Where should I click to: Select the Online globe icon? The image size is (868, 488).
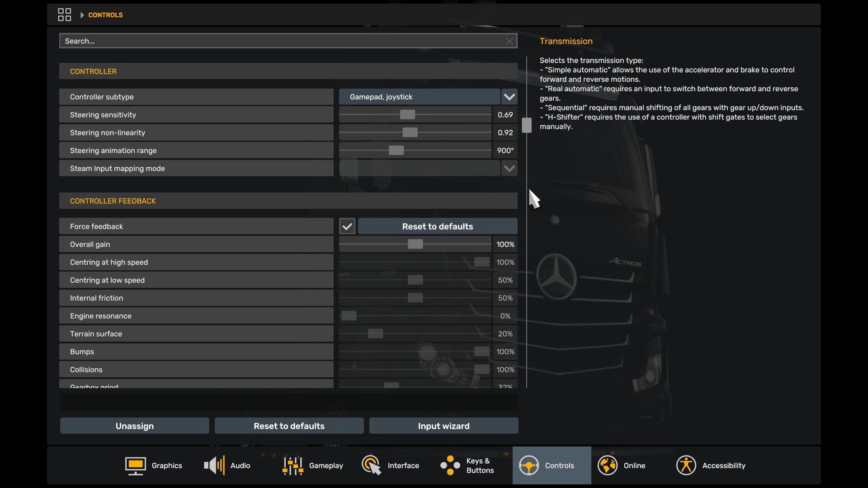tap(607, 465)
